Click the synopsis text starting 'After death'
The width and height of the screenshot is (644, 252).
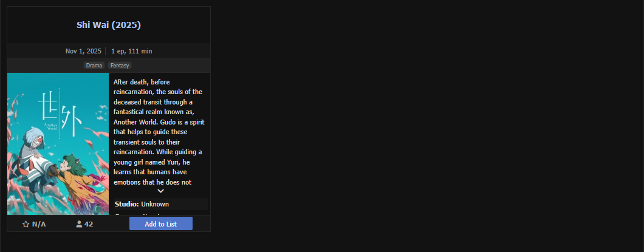[x=158, y=131]
